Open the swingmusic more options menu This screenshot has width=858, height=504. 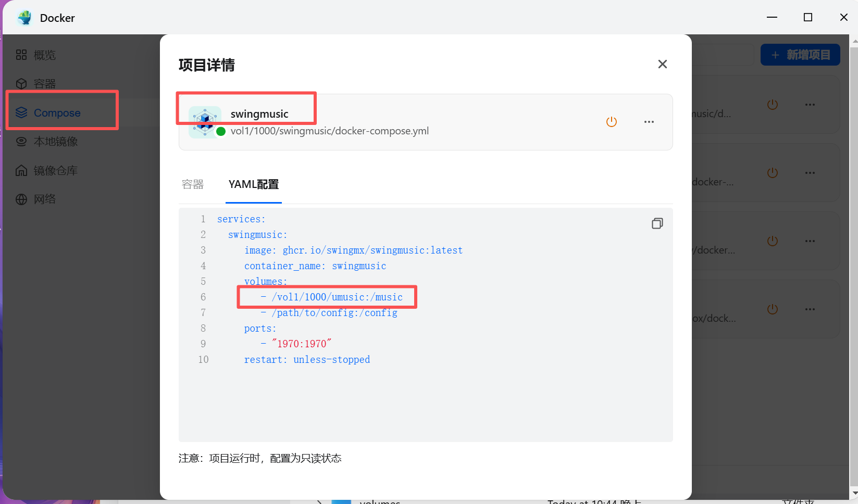click(649, 122)
